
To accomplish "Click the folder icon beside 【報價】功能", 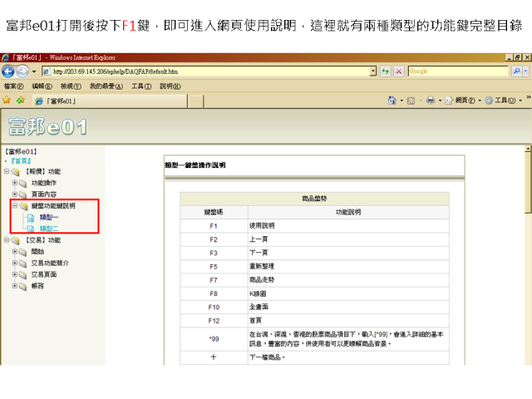I will pyautogui.click(x=16, y=172).
